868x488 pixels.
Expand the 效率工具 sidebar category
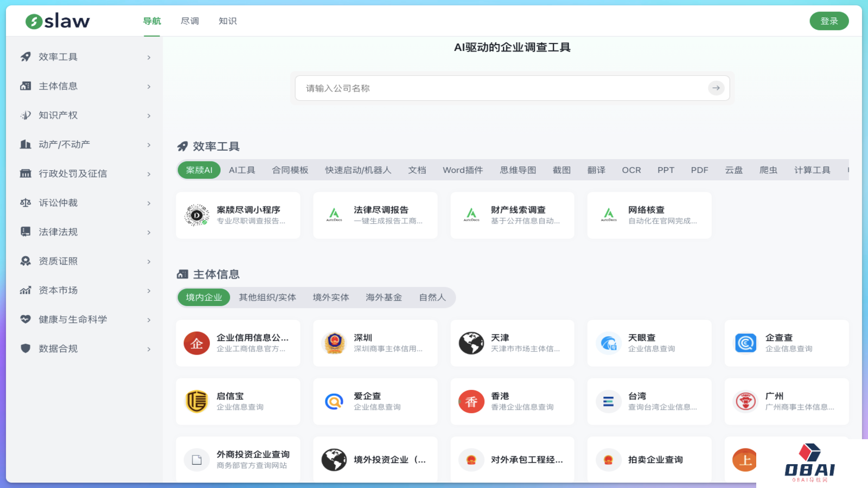[149, 57]
